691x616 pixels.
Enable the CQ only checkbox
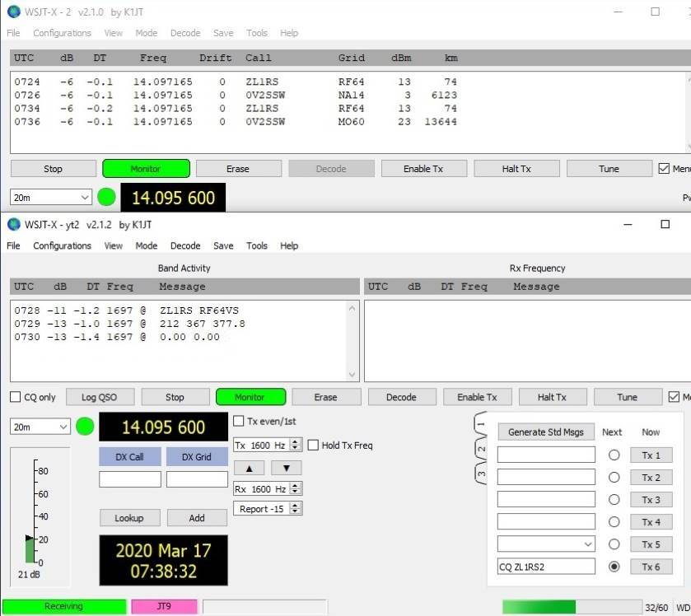coord(16,397)
